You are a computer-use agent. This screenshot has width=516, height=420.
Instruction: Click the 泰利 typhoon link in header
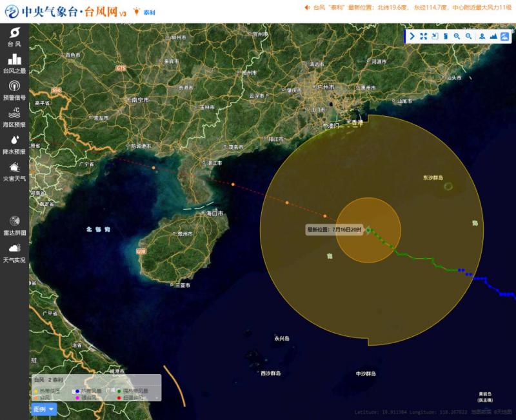click(148, 12)
